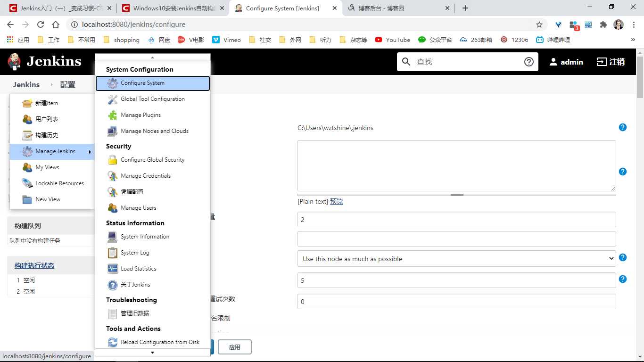The width and height of the screenshot is (644, 362).
Task: Click the Reload Configuration from Disk icon
Action: point(113,343)
